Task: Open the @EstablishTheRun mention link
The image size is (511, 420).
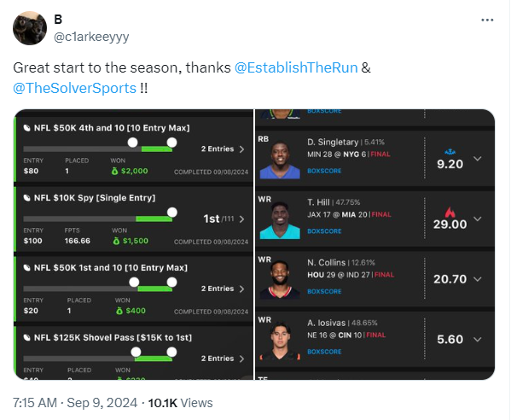Action: 296,67
